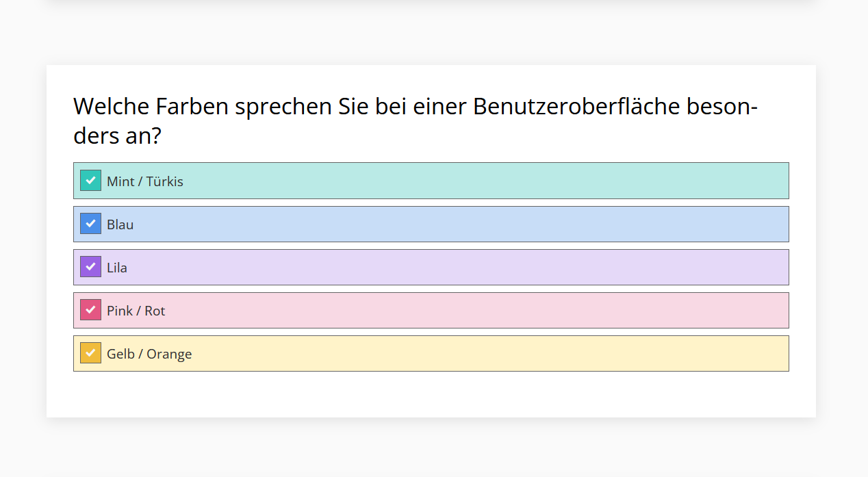Click the gray page background below the card
This screenshot has width=868, height=477.
coord(431,448)
